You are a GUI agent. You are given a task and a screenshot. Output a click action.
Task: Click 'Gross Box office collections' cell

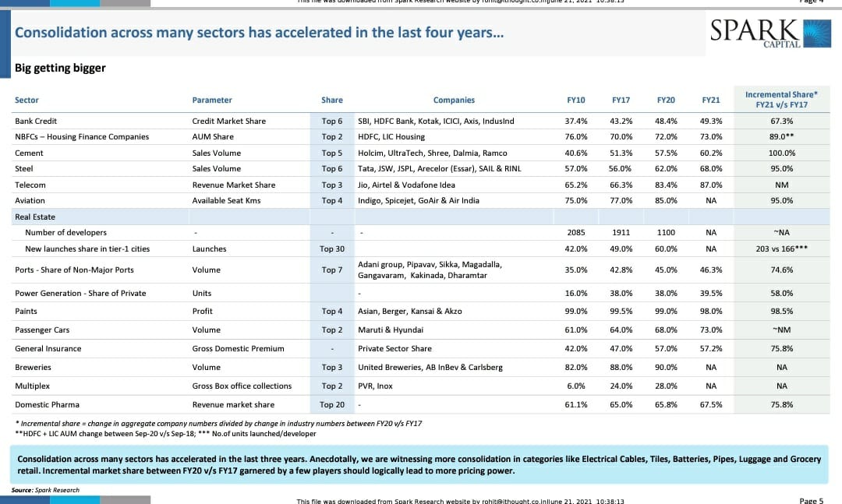[x=242, y=386]
